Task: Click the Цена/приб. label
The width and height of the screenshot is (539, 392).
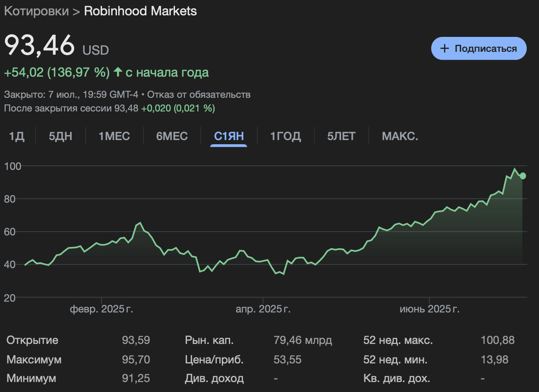Action: point(214,360)
